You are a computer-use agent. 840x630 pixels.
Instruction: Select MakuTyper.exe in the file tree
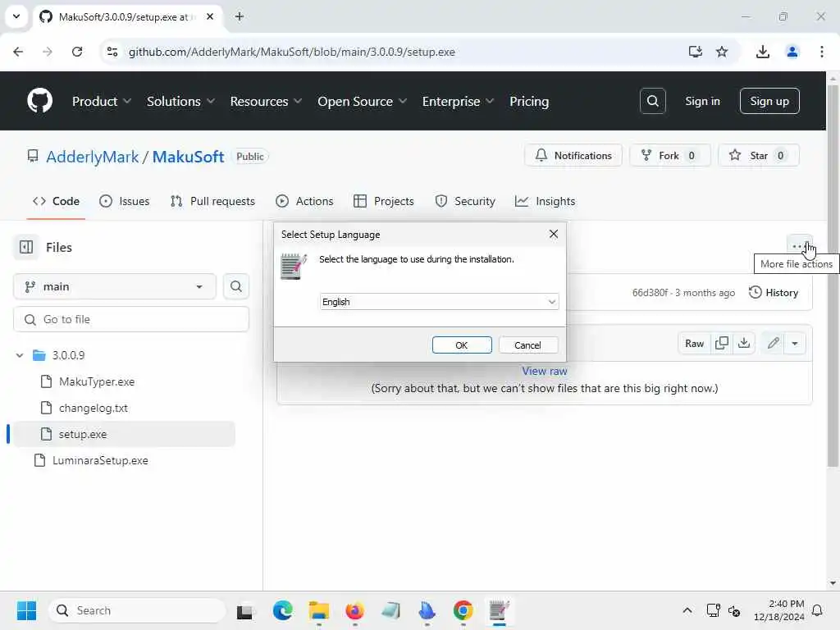[97, 381]
